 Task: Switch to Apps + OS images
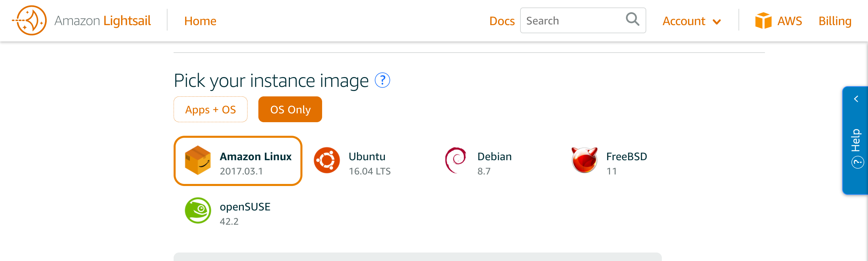(x=211, y=109)
